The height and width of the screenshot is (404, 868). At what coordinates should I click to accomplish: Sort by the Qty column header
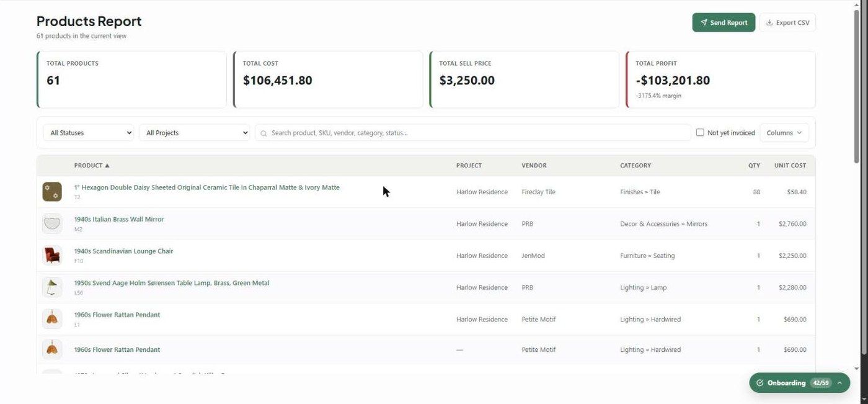[754, 166]
